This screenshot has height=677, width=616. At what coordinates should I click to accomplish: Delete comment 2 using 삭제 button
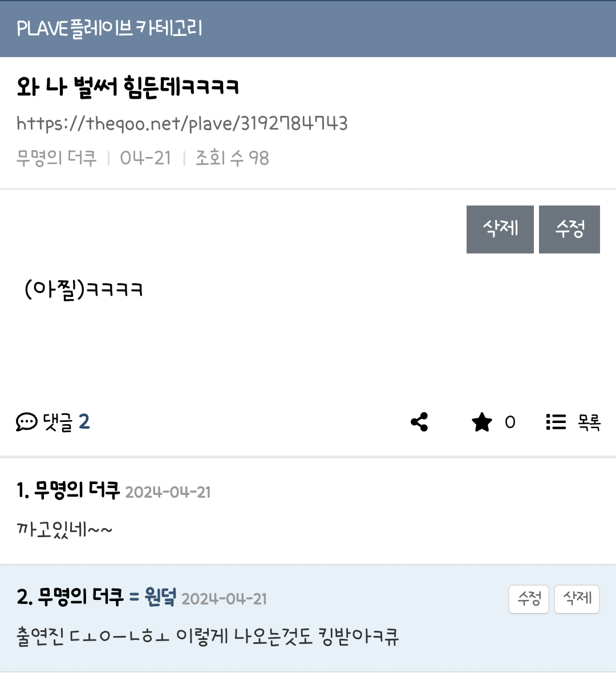click(x=577, y=599)
